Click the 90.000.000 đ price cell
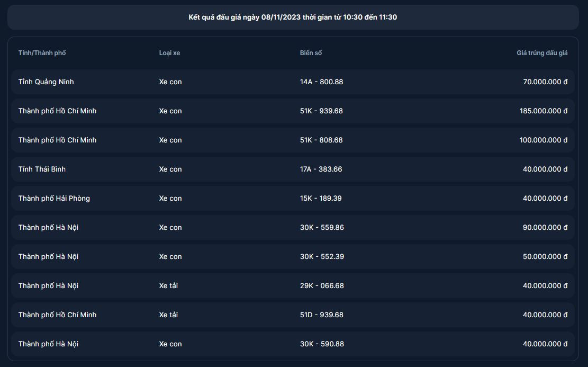588x367 pixels. [545, 228]
